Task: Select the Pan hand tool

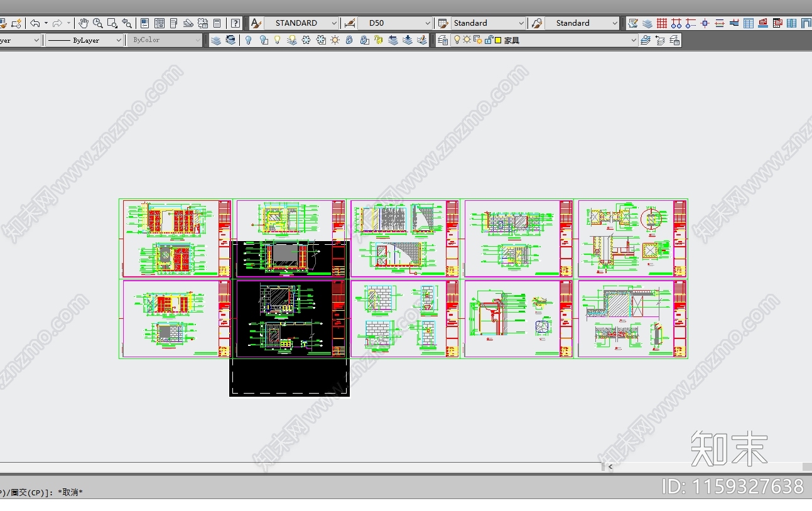Action: pyautogui.click(x=84, y=23)
